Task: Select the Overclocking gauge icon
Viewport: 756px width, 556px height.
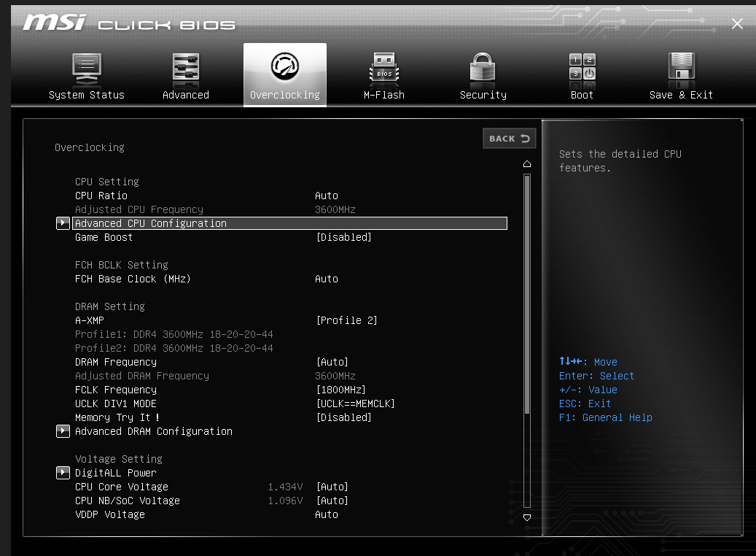Action: coord(285,66)
